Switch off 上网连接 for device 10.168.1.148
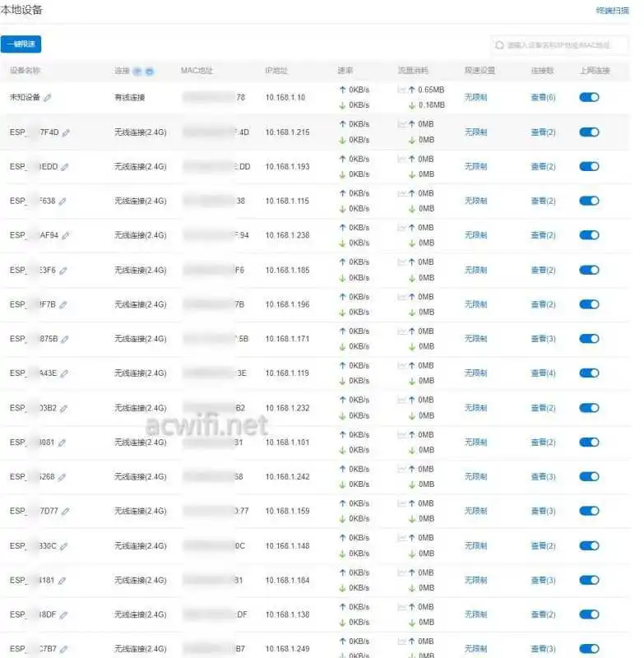This screenshot has height=658, width=644. (589, 545)
